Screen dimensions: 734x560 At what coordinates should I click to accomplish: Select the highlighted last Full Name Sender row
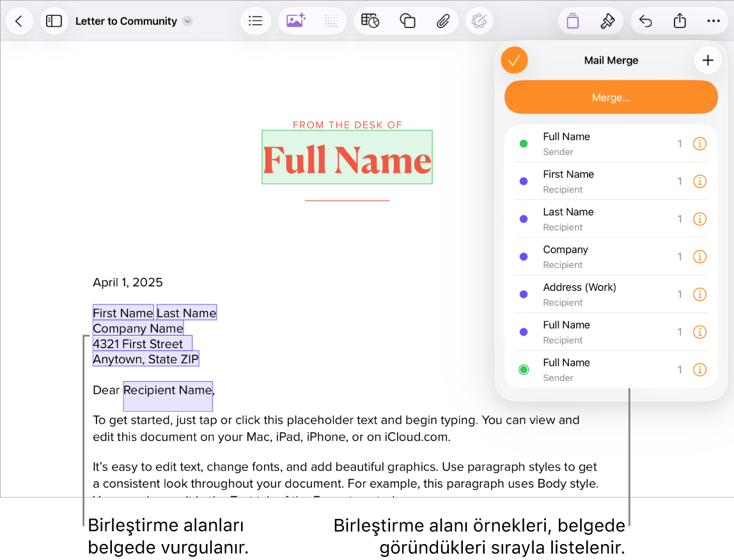point(611,369)
